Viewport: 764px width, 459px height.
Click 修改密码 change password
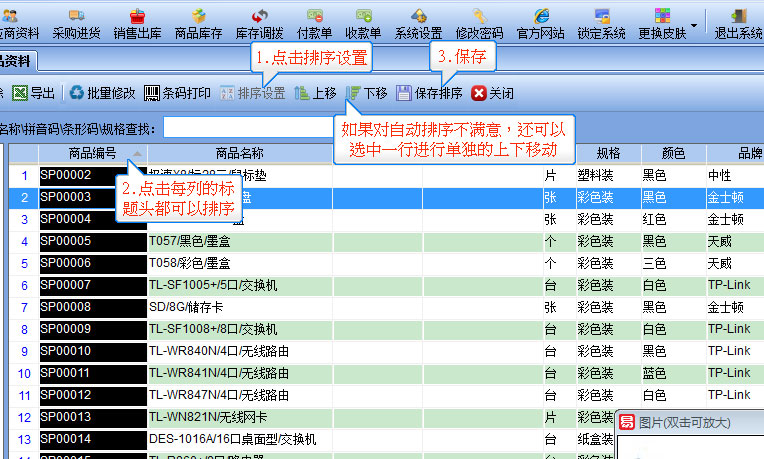coord(479,23)
